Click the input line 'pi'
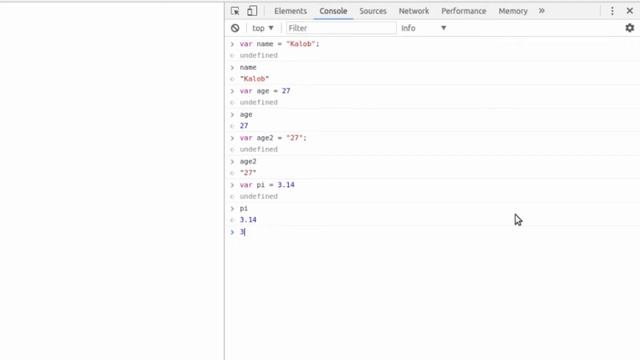The width and height of the screenshot is (640, 360). point(244,209)
